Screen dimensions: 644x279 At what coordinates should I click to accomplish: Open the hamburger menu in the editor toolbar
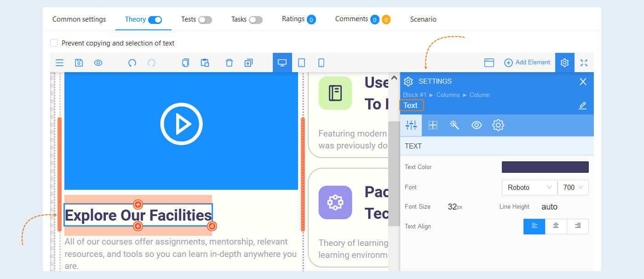[59, 63]
